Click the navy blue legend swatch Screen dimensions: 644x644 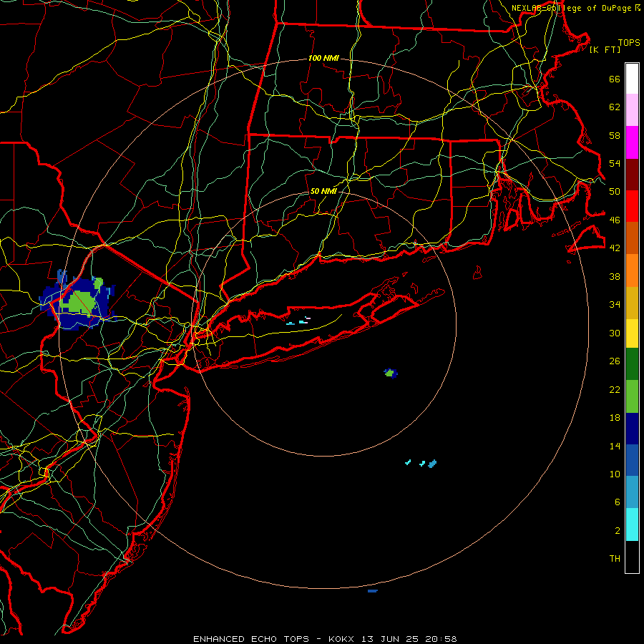pyautogui.click(x=632, y=429)
